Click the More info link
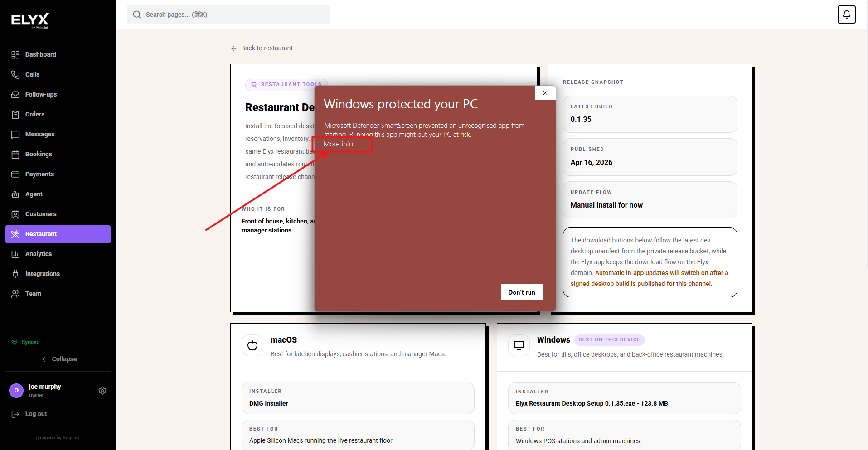This screenshot has width=868, height=450. click(x=338, y=144)
